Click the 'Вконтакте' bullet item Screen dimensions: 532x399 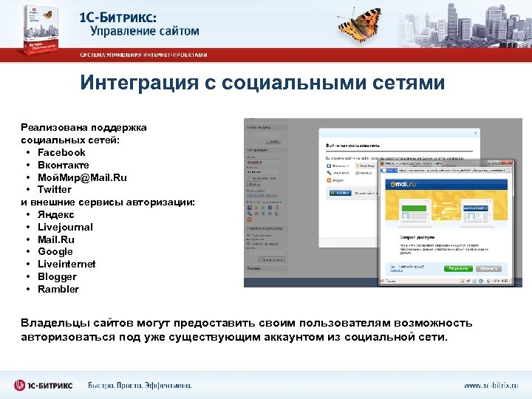[x=64, y=166]
